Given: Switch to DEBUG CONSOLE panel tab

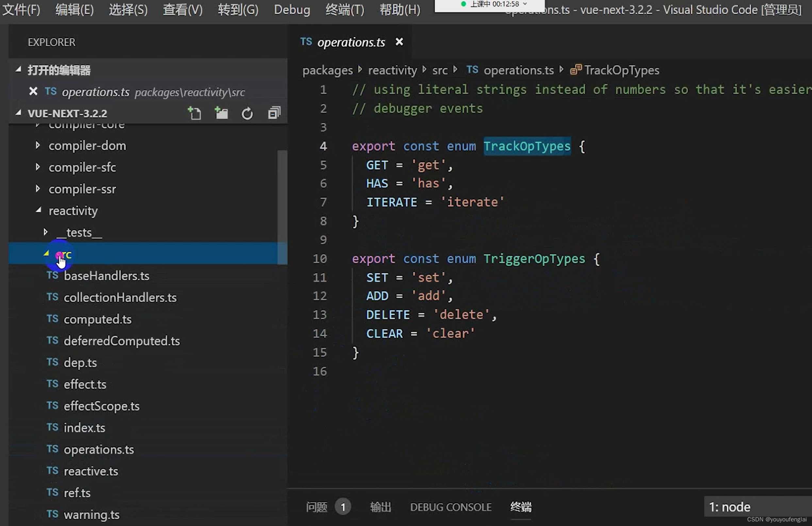Looking at the screenshot, I should [450, 507].
